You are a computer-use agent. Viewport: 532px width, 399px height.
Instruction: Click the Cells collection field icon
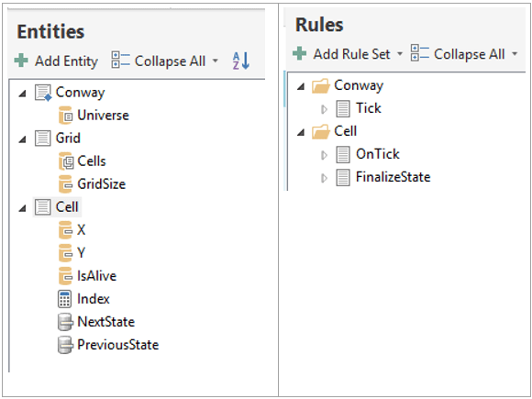click(x=65, y=161)
